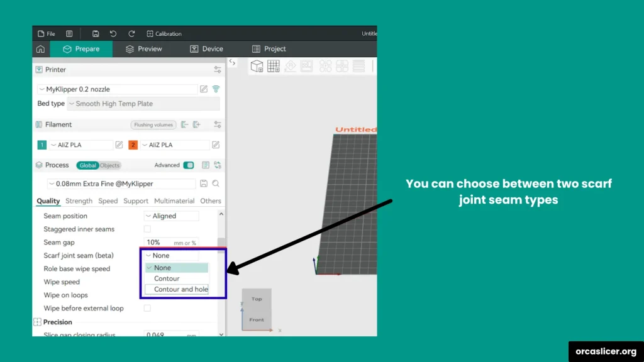Collapse the sidebar using the arrow handle
This screenshot has width=644, height=362.
point(232,62)
